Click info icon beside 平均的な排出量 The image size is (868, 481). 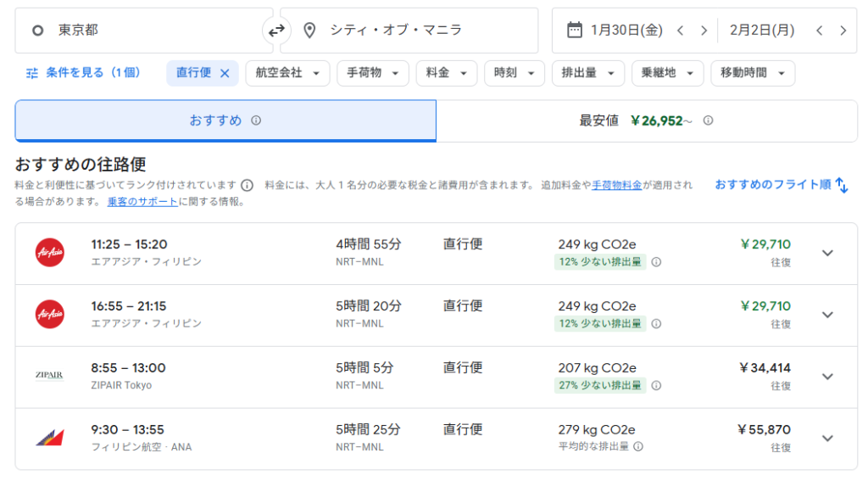coord(638,446)
